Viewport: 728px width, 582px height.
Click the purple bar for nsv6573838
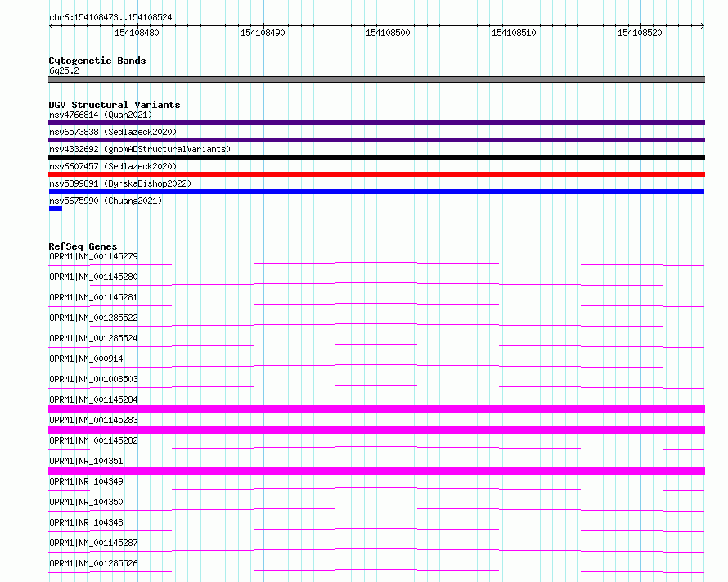[376, 140]
